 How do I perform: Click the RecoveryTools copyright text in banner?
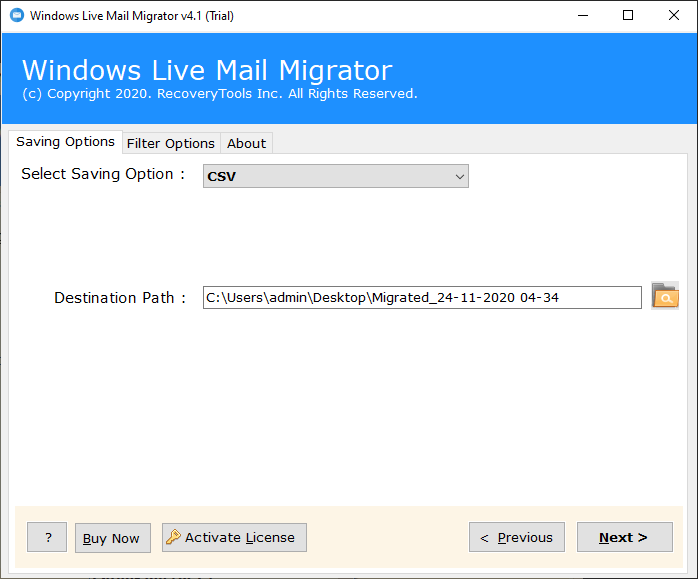coord(220,93)
